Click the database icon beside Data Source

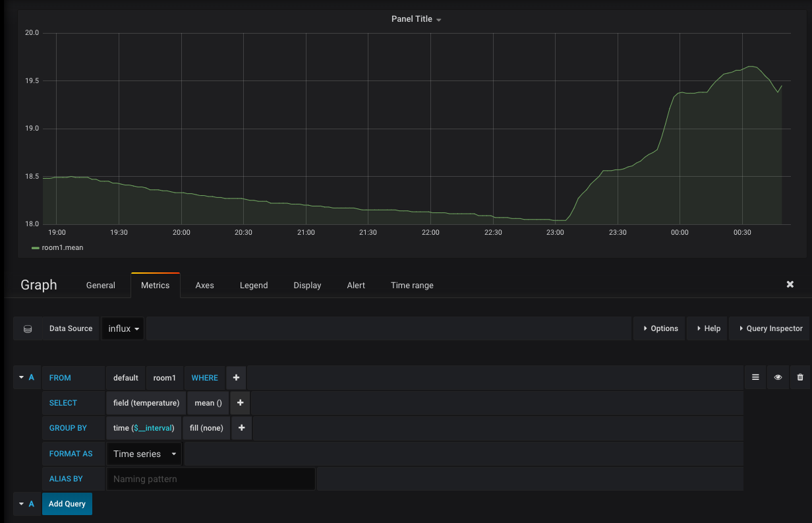point(28,328)
